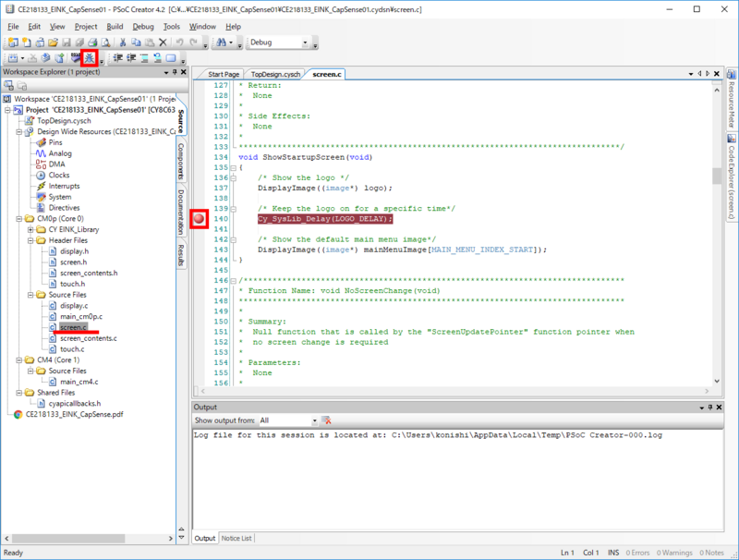This screenshot has height=560, width=739.
Task: Click the Undo arrow icon
Action: tap(179, 43)
